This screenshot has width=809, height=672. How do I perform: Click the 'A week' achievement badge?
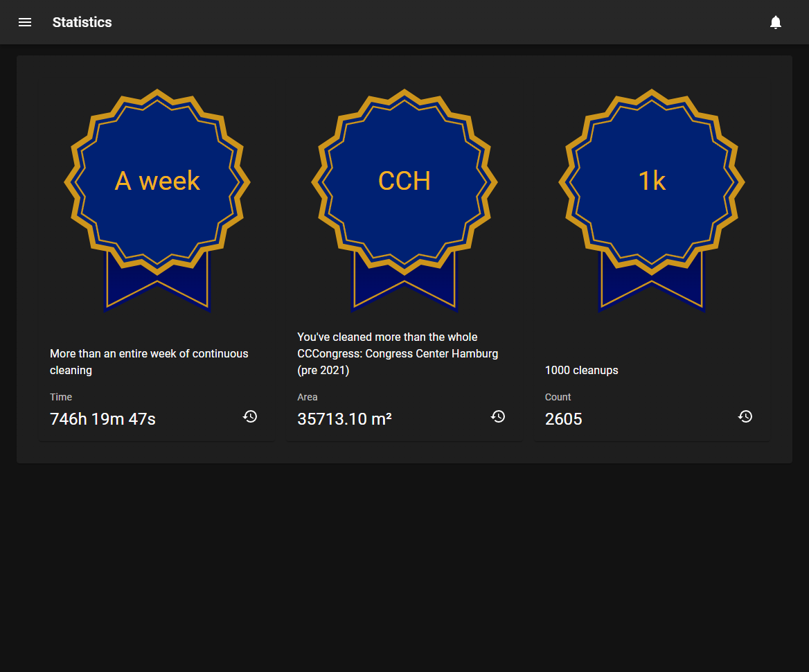click(157, 201)
